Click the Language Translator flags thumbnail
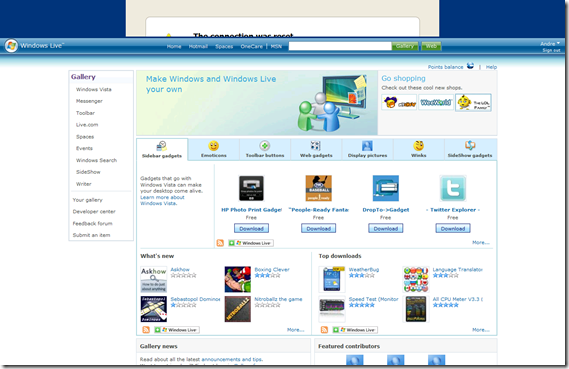Viewport: 569px width, 369px height. pos(416,279)
